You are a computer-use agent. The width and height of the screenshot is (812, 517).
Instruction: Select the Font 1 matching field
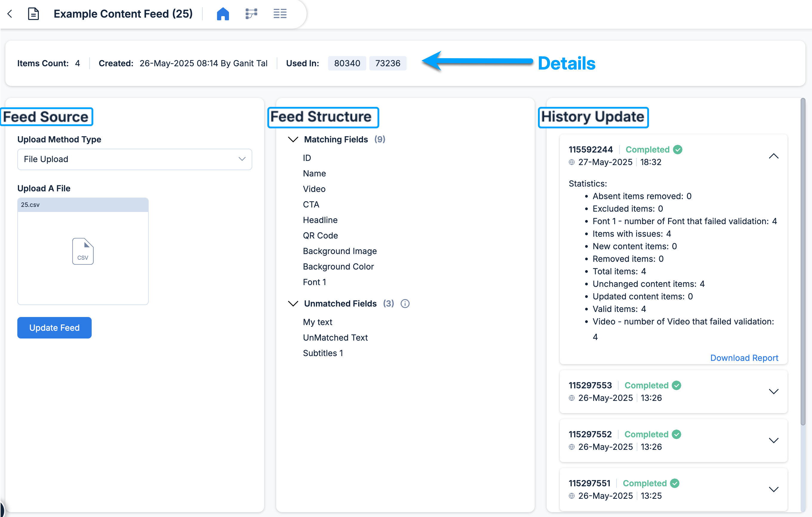coord(314,282)
